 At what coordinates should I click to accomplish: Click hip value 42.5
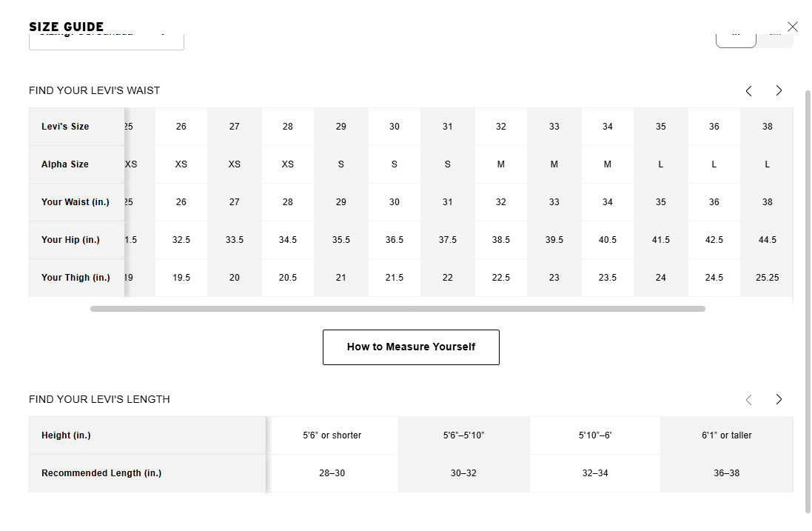pos(714,240)
